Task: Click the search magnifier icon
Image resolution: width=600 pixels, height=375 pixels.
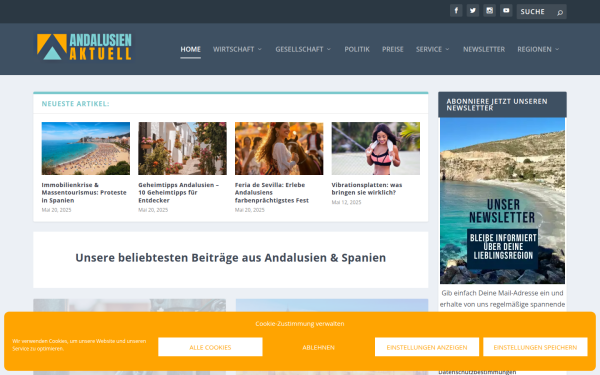Action: coord(560,12)
